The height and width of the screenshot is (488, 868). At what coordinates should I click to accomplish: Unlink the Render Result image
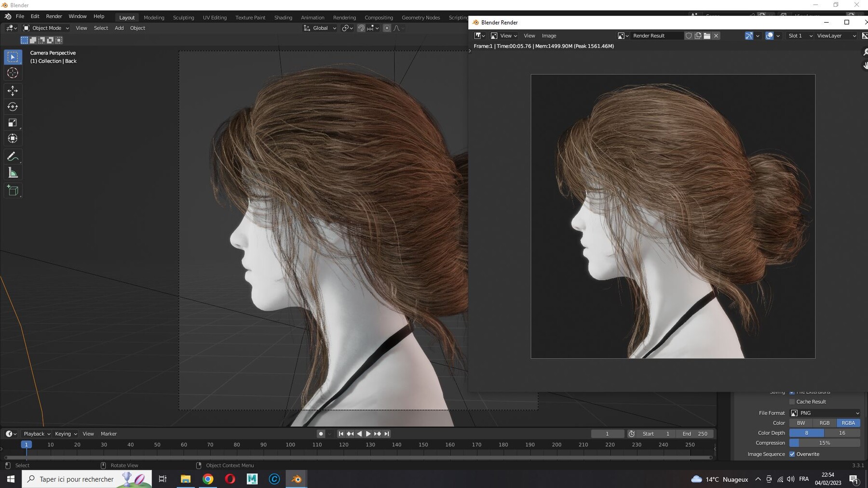716,36
